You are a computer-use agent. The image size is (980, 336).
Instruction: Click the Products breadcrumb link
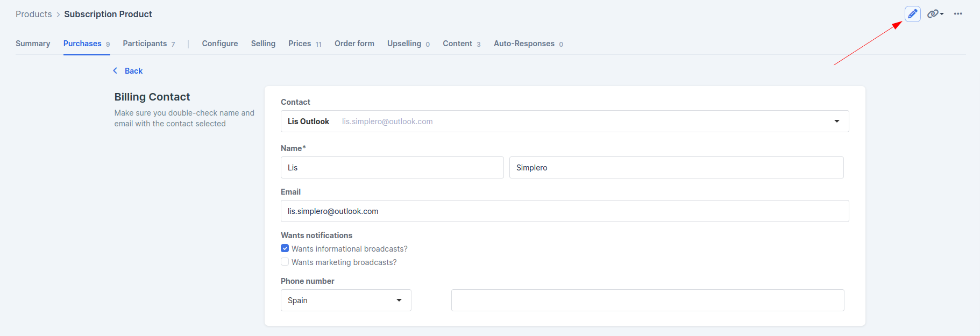[x=34, y=14]
